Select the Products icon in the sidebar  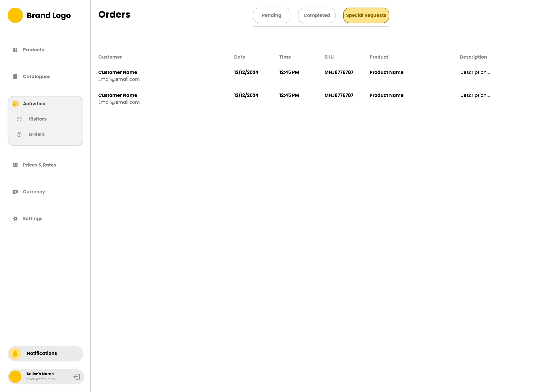(x=15, y=50)
